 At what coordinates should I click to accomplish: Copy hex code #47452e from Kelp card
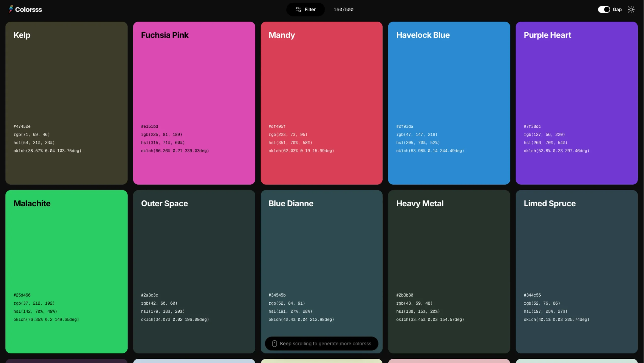pyautogui.click(x=22, y=126)
